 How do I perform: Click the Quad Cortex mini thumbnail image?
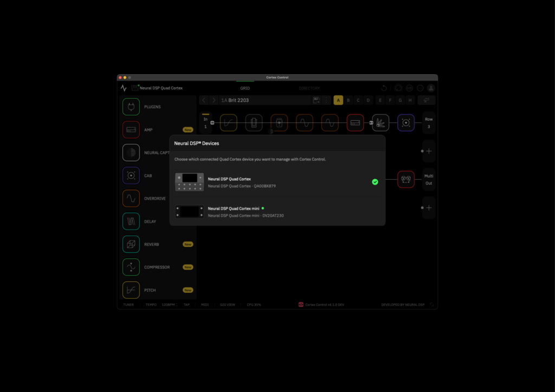(189, 212)
